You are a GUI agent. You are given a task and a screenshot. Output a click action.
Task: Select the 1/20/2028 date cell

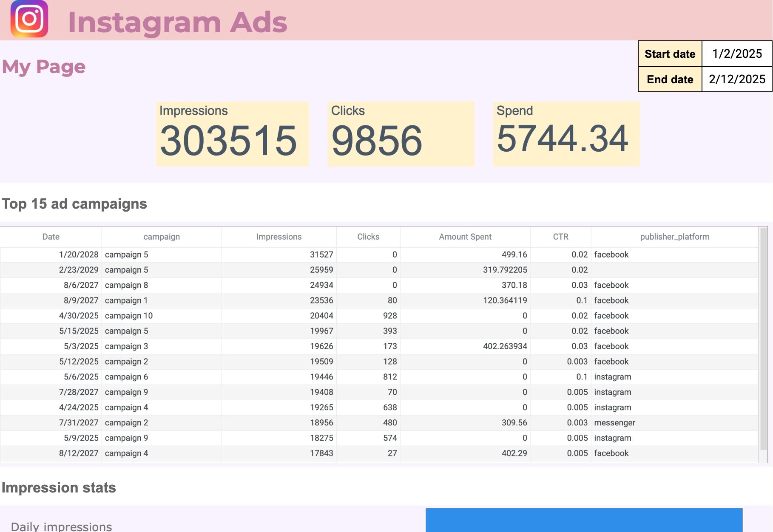tap(51, 255)
